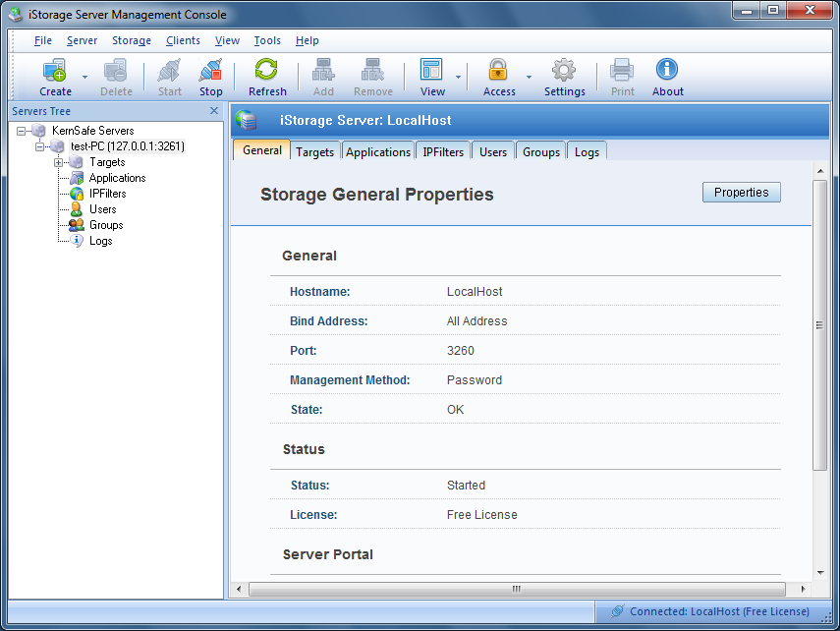Open the Server menu
840x631 pixels.
[x=82, y=40]
